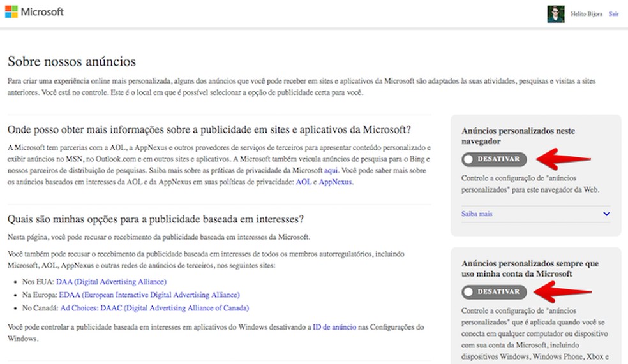Image resolution: width=628 pixels, height=364 pixels.
Task: Open the ID de anúncio link
Action: (x=334, y=327)
